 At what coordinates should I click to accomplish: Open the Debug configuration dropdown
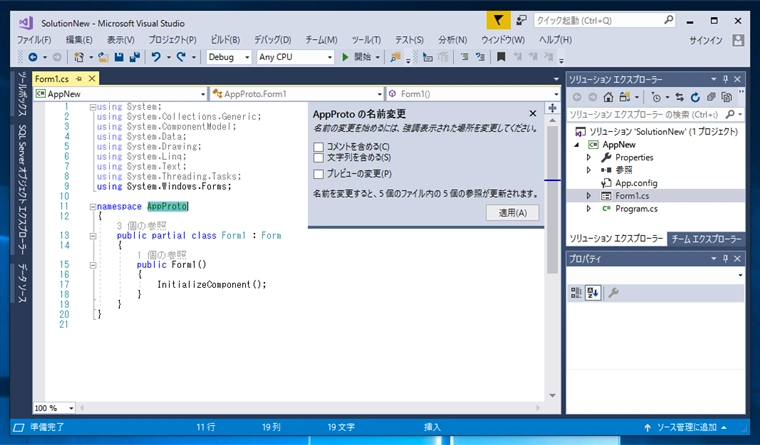(x=229, y=57)
